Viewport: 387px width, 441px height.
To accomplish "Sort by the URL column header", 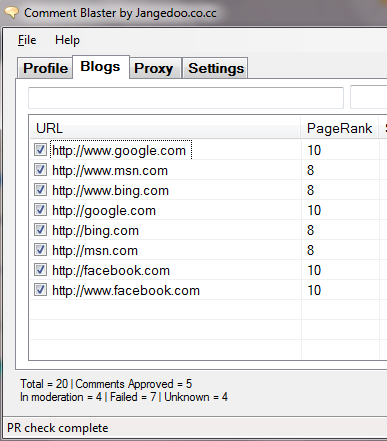I will (166, 128).
